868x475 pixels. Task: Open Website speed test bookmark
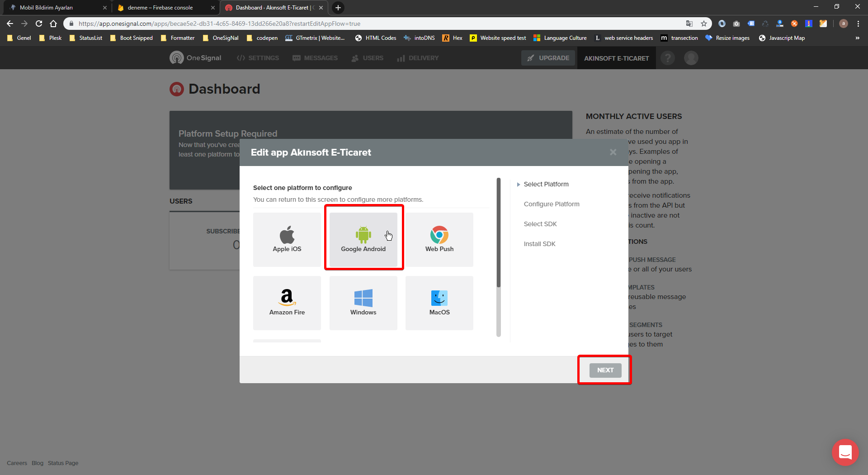click(x=498, y=38)
